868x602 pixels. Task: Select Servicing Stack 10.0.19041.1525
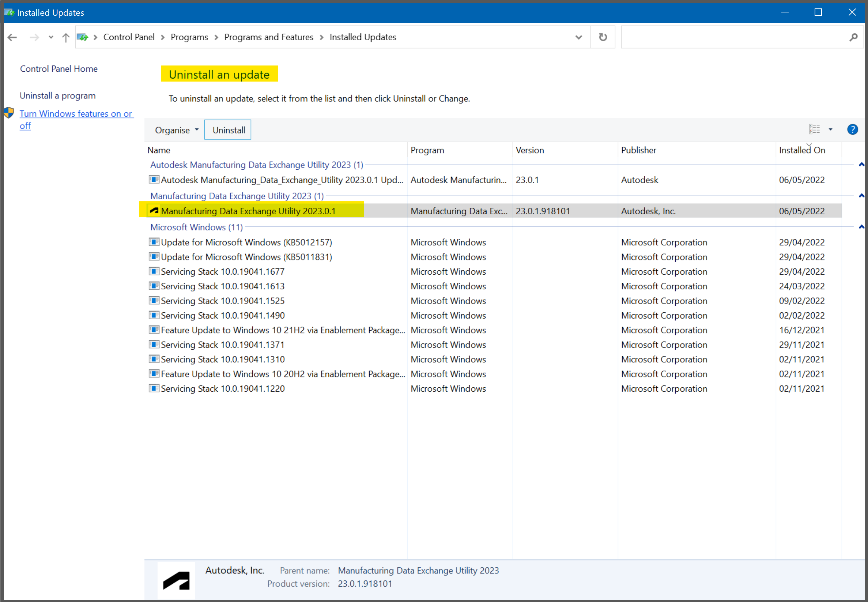(x=494, y=301)
